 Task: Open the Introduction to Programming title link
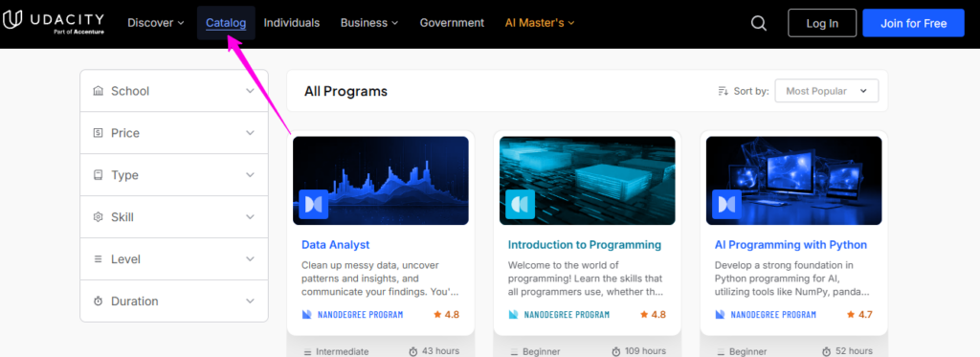point(585,244)
